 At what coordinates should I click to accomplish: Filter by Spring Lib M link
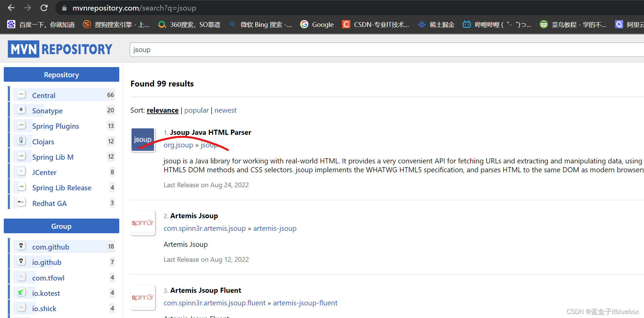click(x=53, y=157)
